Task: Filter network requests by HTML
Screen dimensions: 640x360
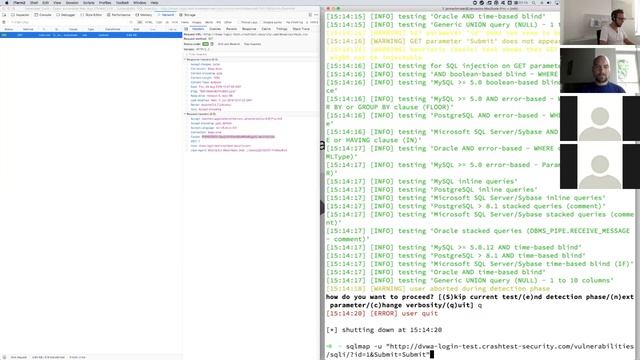Action: [x=149, y=22]
